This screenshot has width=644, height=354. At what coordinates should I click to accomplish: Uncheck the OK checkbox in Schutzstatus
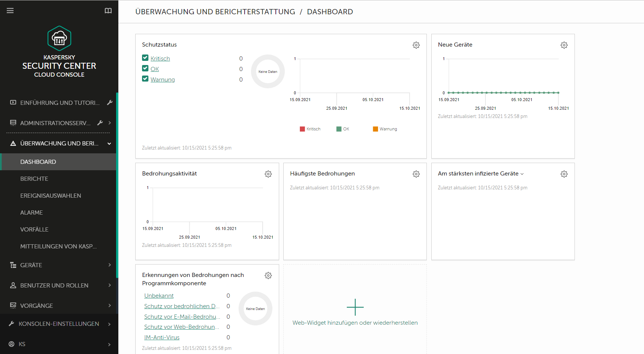145,68
